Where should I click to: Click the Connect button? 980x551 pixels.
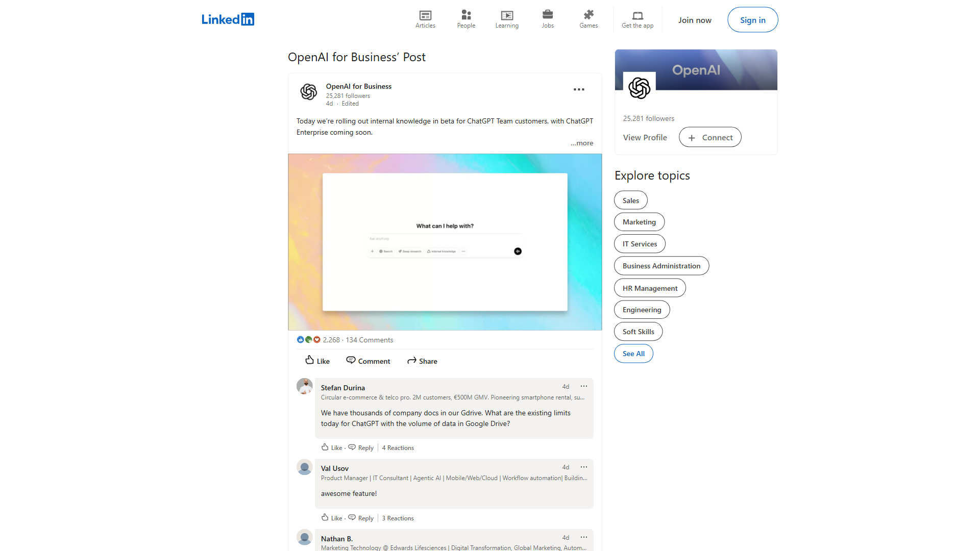[x=710, y=137]
